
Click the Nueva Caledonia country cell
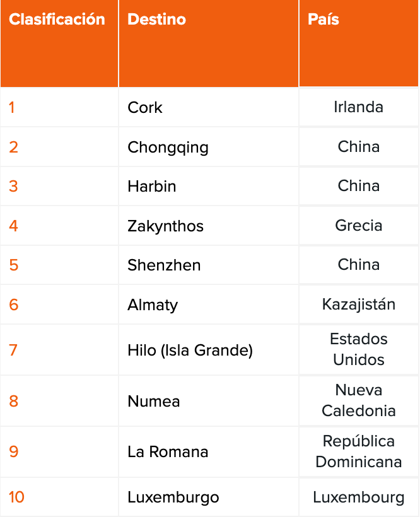(x=358, y=400)
